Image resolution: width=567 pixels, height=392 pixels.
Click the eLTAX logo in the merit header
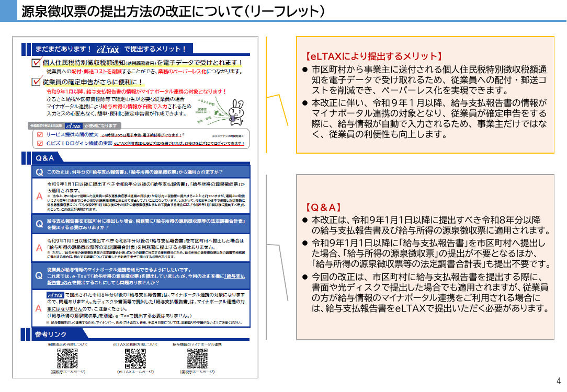coord(108,50)
